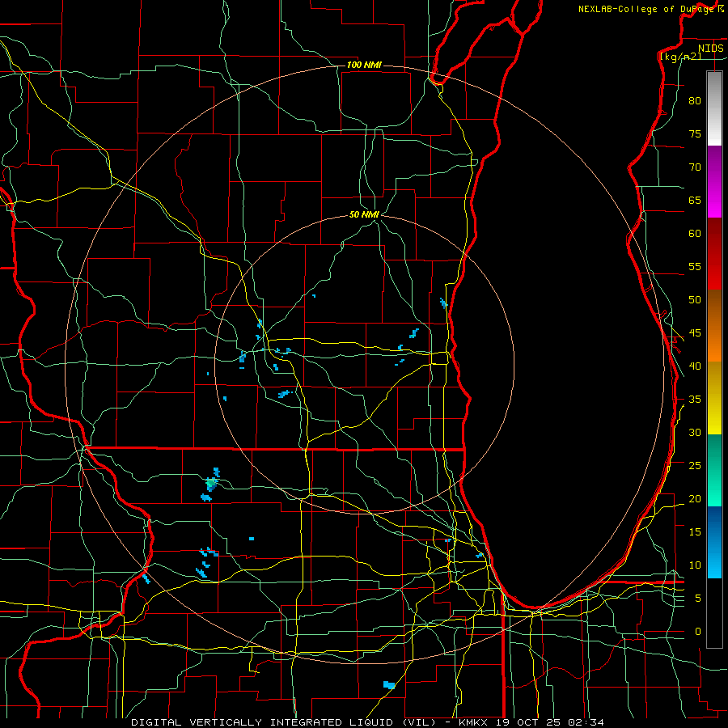Viewport: 728px width, 728px height.
Task: Click the 20 value on the scale
Action: pyautogui.click(x=695, y=498)
